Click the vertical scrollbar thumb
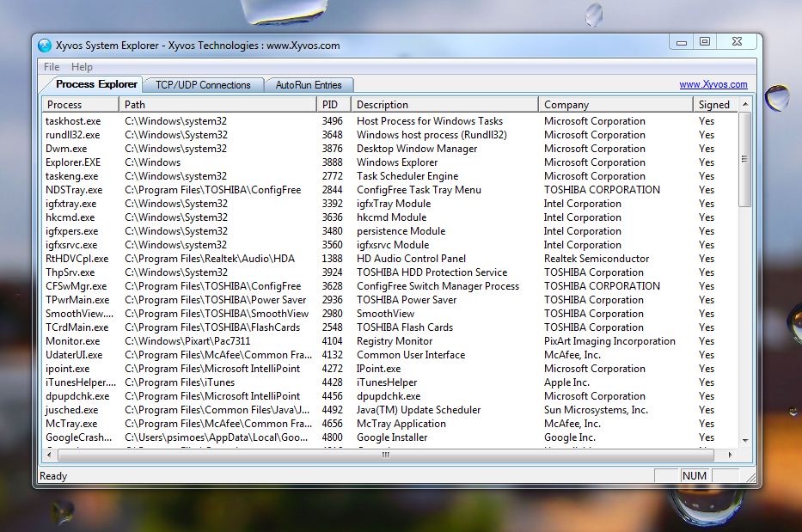This screenshot has width=802, height=532. coord(745,159)
